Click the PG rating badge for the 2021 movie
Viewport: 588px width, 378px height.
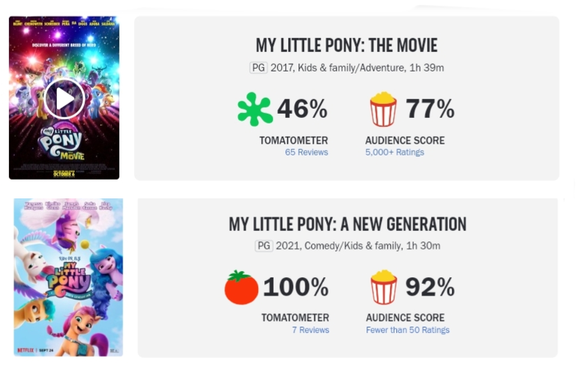click(x=264, y=246)
